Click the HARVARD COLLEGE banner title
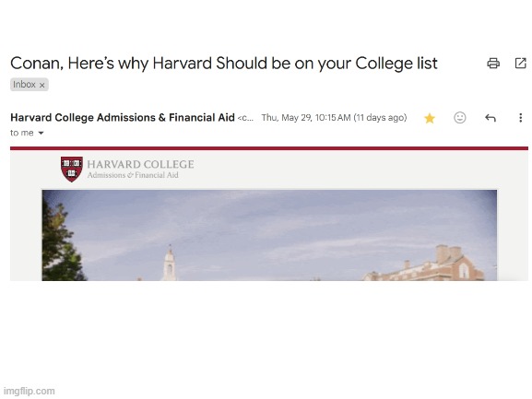This screenshot has width=532, height=399. coord(140,164)
